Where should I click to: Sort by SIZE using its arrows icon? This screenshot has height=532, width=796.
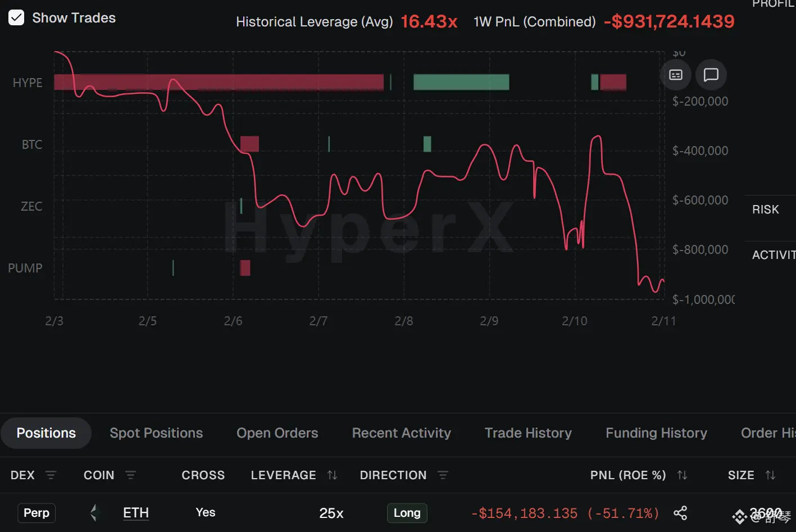click(x=771, y=475)
